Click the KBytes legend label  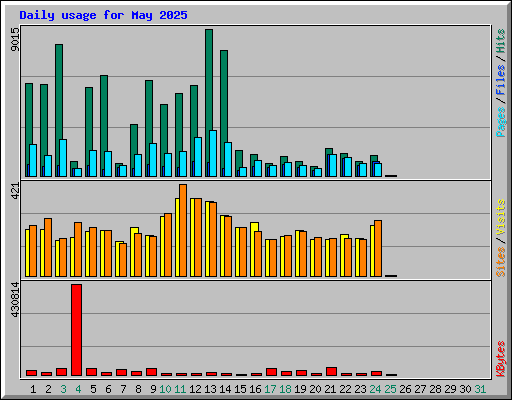pos(500,359)
